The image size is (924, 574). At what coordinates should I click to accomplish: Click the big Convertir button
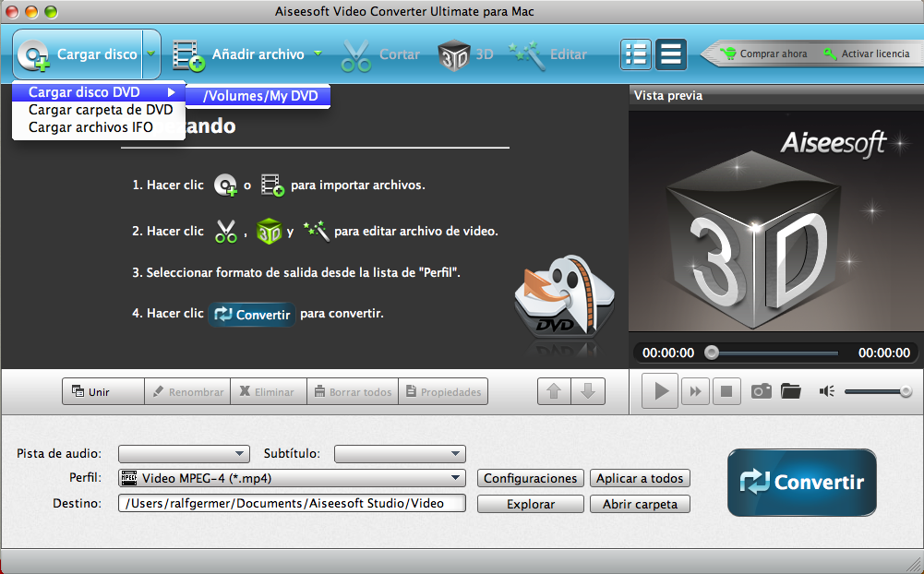click(x=802, y=483)
